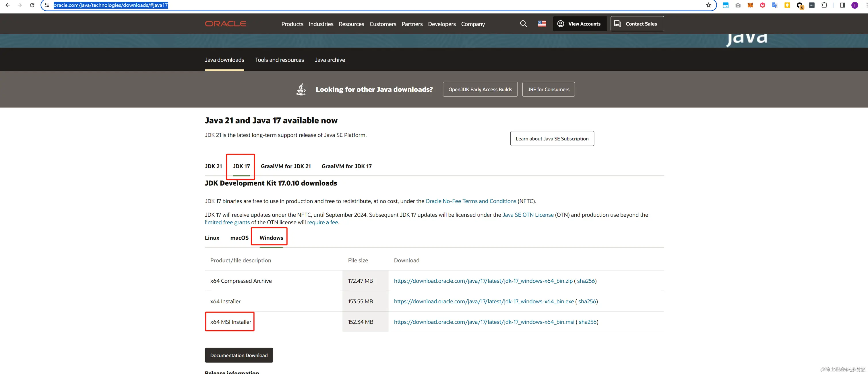
Task: Reload the page with refresh icon
Action: 32,5
